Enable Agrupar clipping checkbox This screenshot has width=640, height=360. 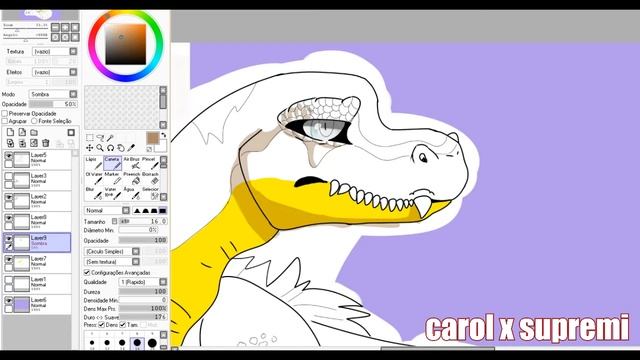point(5,121)
